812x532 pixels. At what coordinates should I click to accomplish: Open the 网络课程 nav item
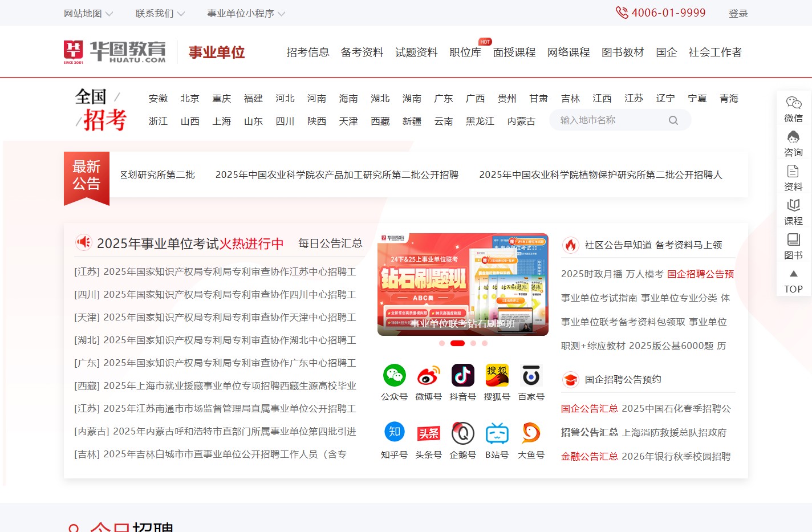(569, 52)
